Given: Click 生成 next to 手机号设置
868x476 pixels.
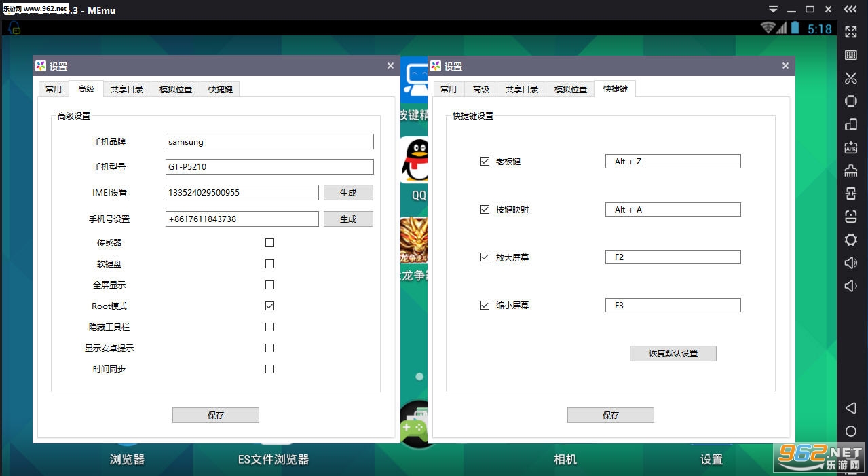Looking at the screenshot, I should (348, 219).
